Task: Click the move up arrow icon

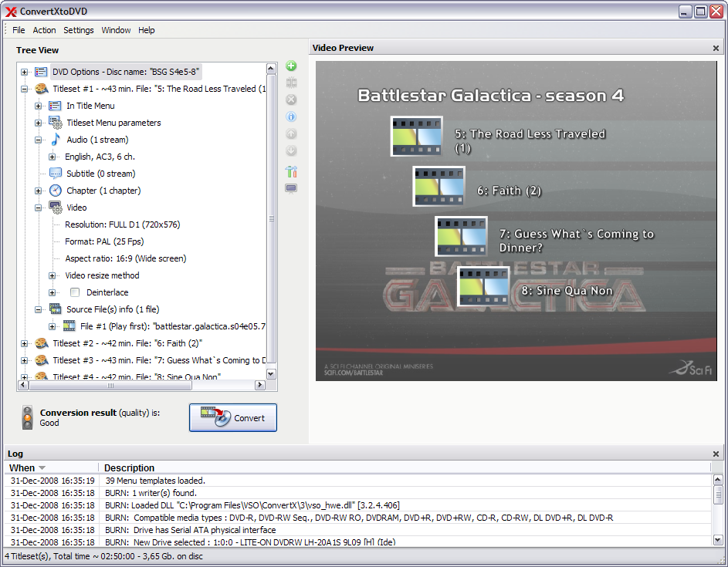Action: pyautogui.click(x=291, y=133)
